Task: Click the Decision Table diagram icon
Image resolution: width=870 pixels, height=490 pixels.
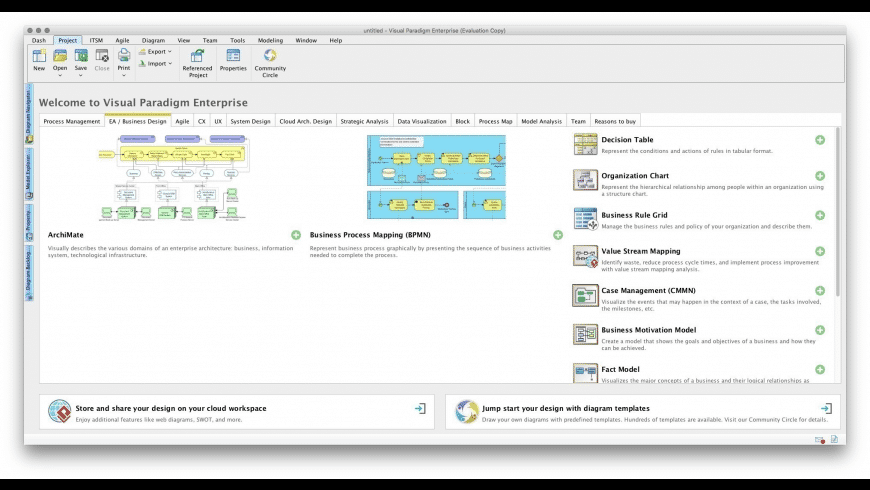Action: [585, 144]
